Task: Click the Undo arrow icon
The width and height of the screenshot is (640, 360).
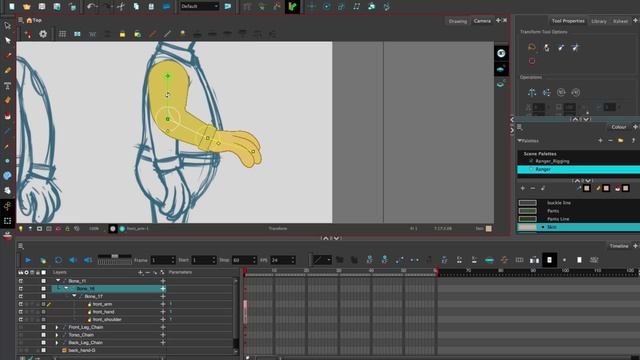Action: (x=91, y=6)
